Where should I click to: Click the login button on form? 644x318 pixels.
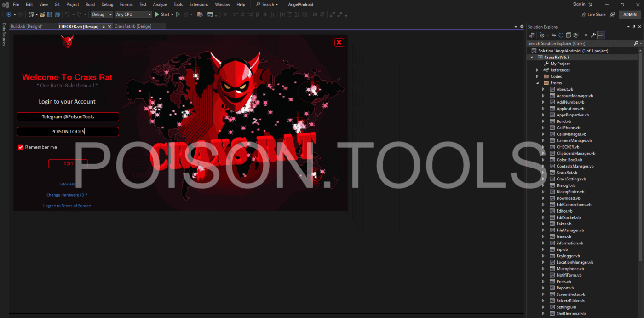point(68,163)
